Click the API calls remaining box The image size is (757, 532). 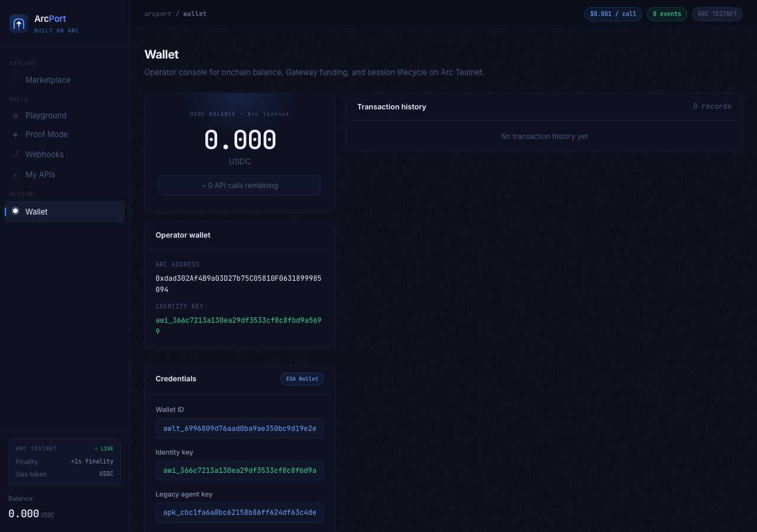point(240,186)
